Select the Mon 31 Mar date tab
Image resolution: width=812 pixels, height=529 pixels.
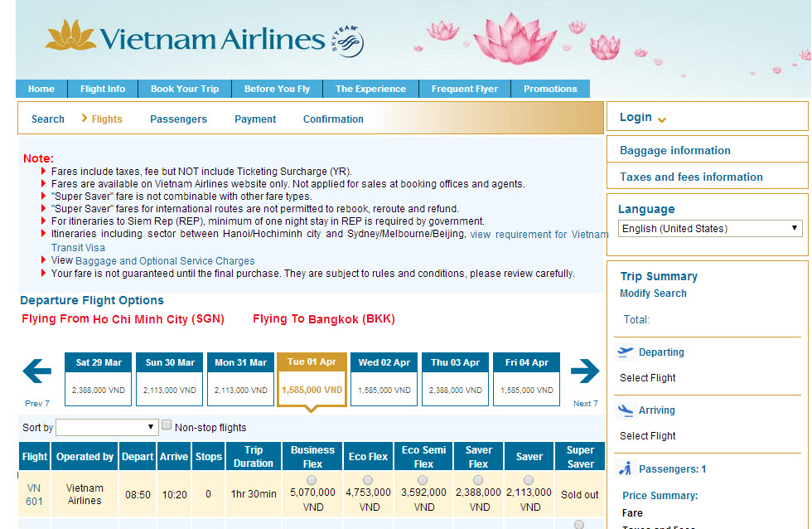click(241, 379)
